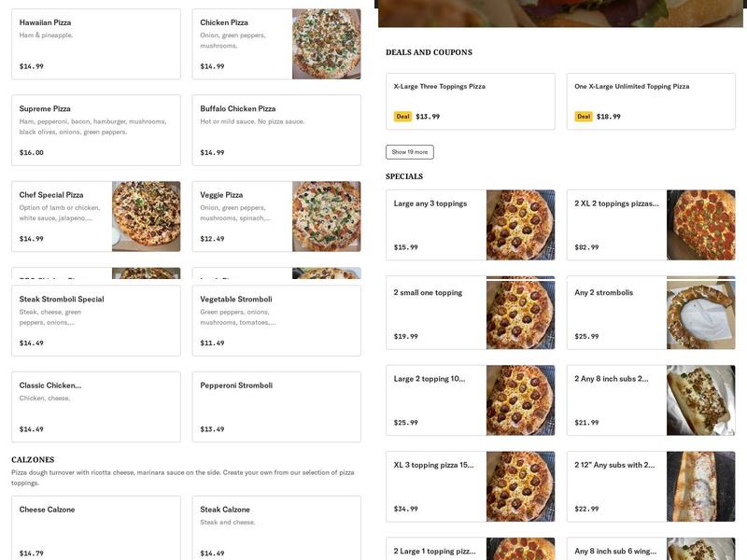
Task: Open the Steak Calzone card
Action: (275, 528)
